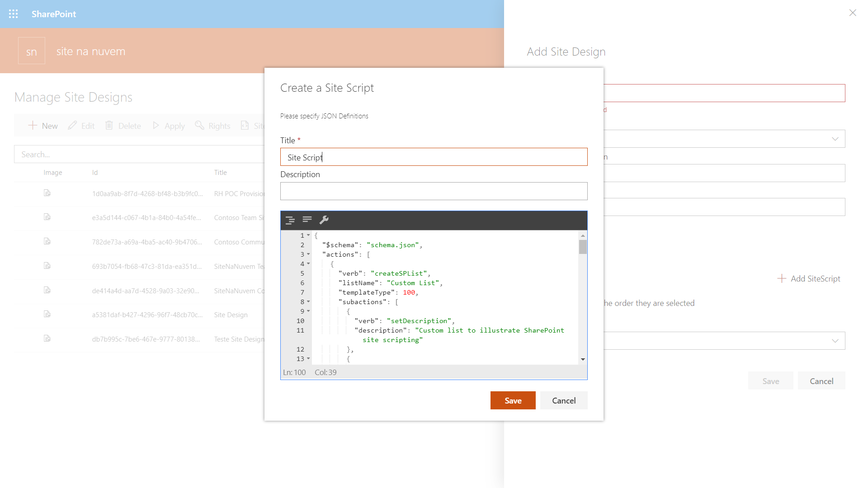Click the image icon of the Contoso Team row
Screen dimensions: 868x488
[47, 217]
